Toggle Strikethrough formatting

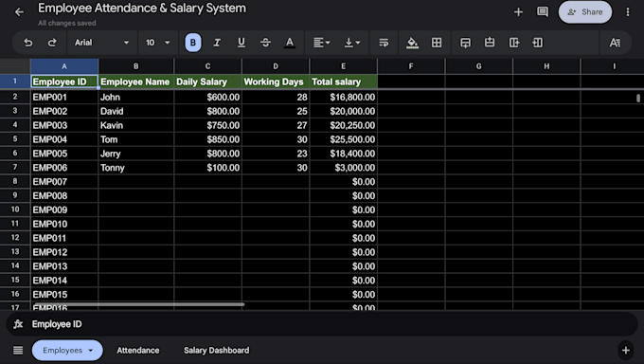click(x=266, y=43)
